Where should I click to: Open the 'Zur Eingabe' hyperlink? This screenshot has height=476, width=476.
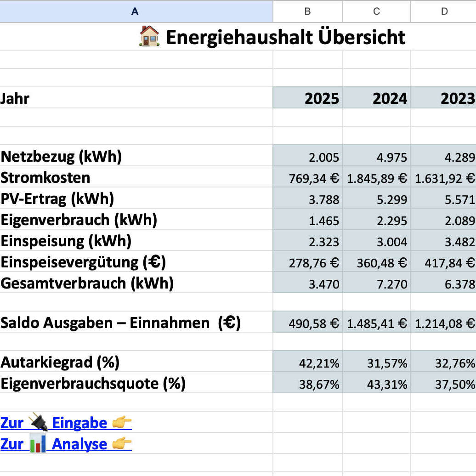[x=60, y=422]
